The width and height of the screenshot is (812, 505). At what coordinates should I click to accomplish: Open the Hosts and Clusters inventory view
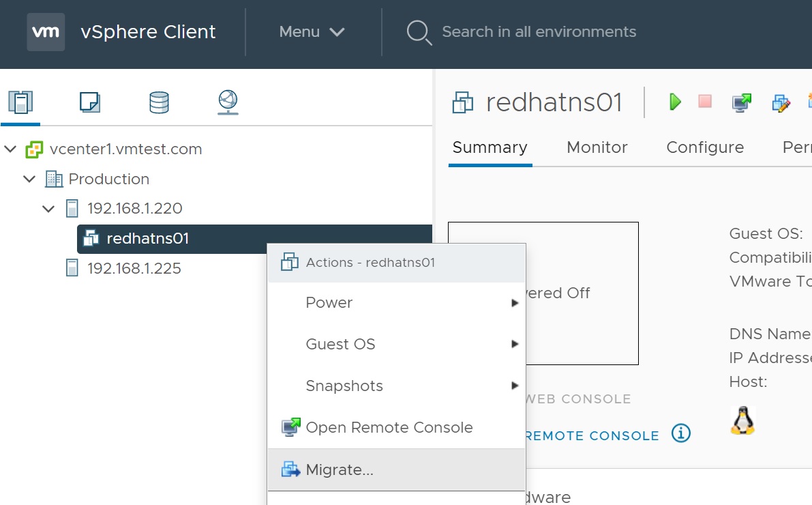(20, 102)
